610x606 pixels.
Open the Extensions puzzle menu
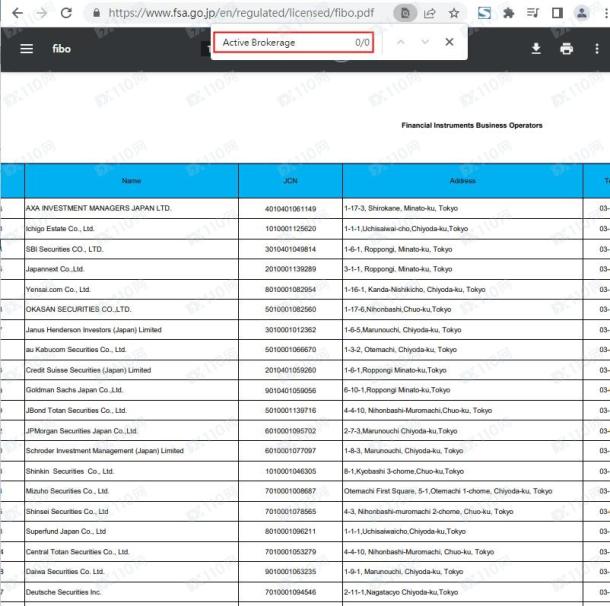coord(508,13)
